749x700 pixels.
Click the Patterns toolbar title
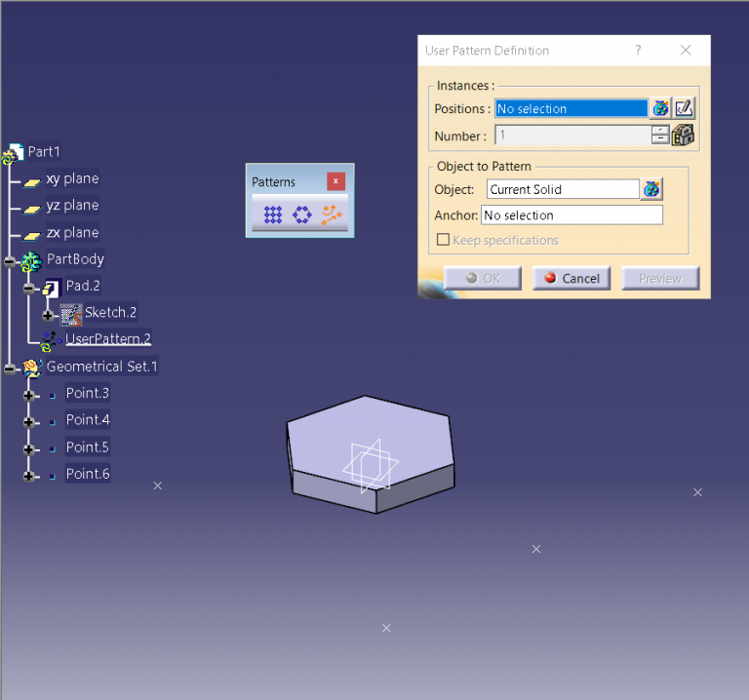273,182
